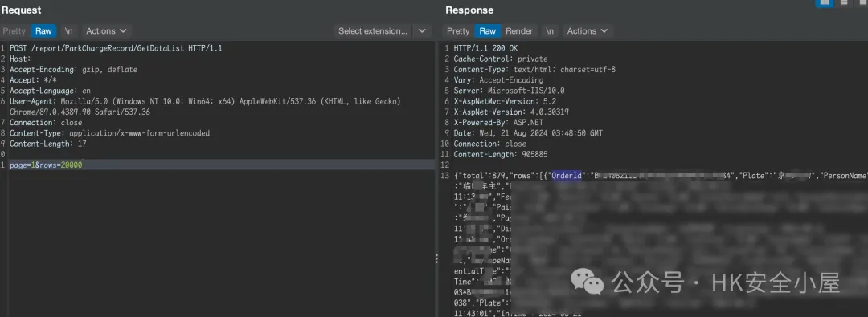Screen dimensions: 868x317
Task: Switch to stacked horizontal layout view
Action: 844,2
